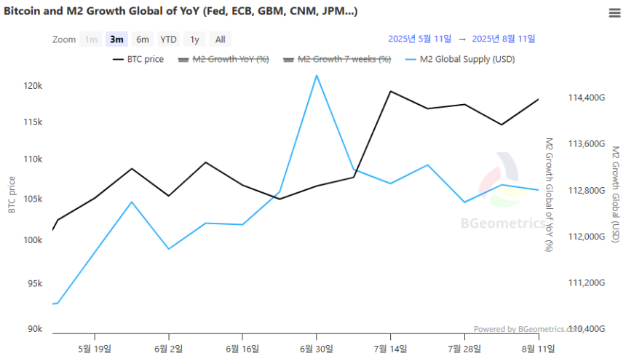Select the 3m zoom range
Image resolution: width=626 pixels, height=364 pixels.
pos(116,39)
